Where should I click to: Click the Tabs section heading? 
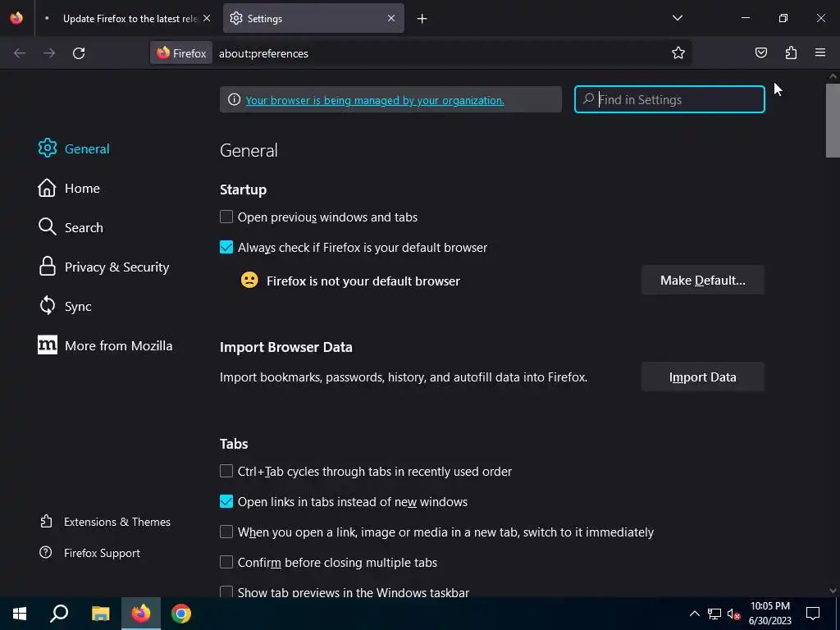coord(234,444)
